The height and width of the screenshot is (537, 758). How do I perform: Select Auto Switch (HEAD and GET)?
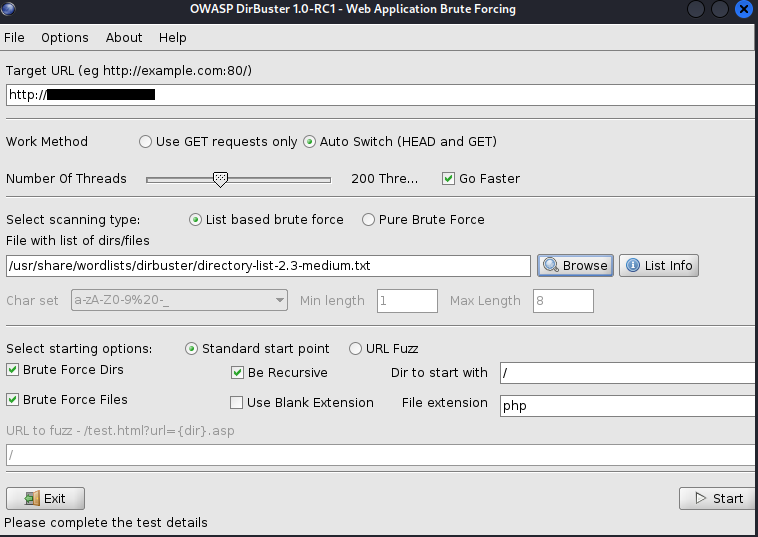[310, 142]
